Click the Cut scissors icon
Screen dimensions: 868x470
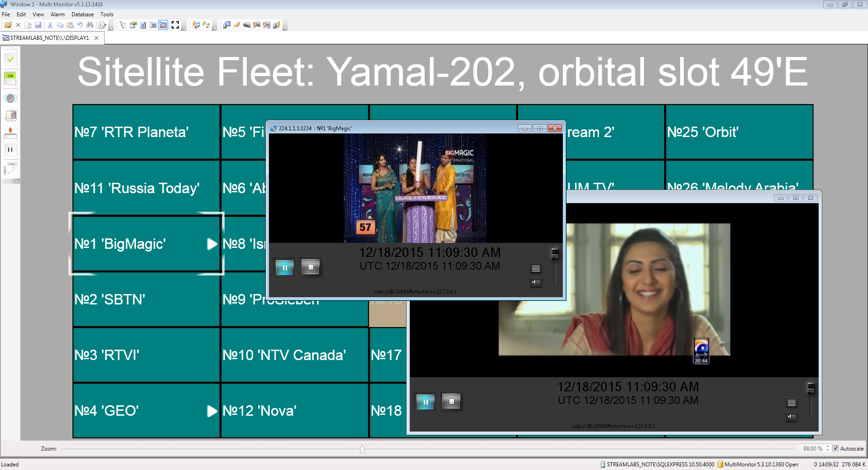click(x=50, y=25)
